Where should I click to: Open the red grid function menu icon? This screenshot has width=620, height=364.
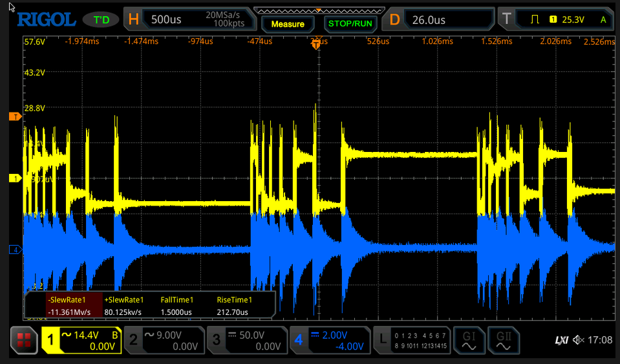(24, 340)
